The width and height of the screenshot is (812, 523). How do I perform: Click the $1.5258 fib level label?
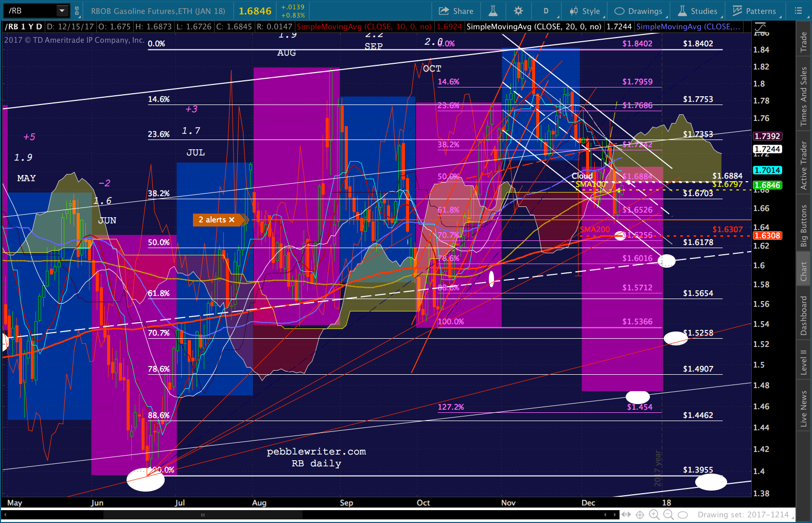click(x=698, y=333)
